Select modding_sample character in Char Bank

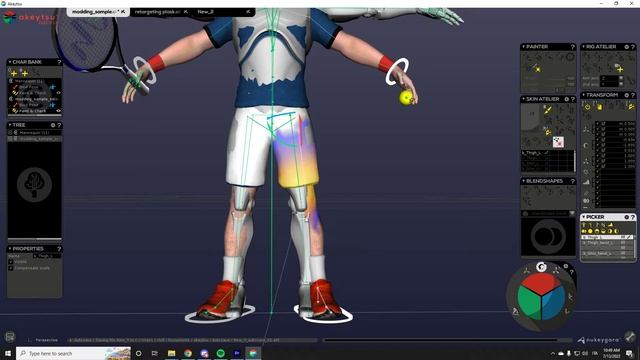coord(35,99)
